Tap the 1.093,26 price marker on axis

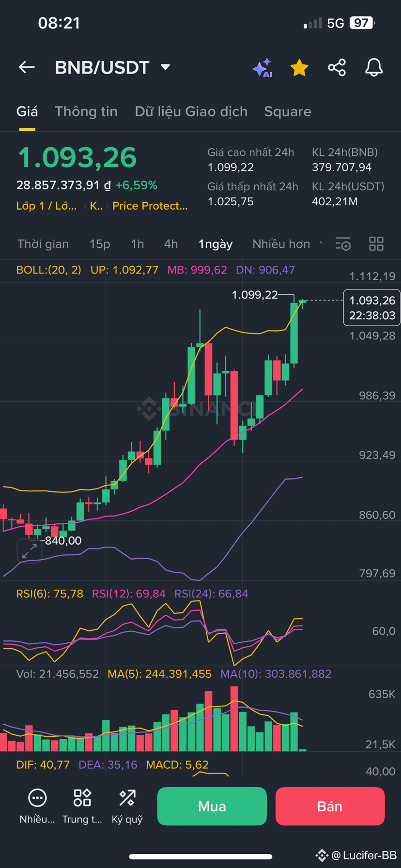[x=372, y=308]
